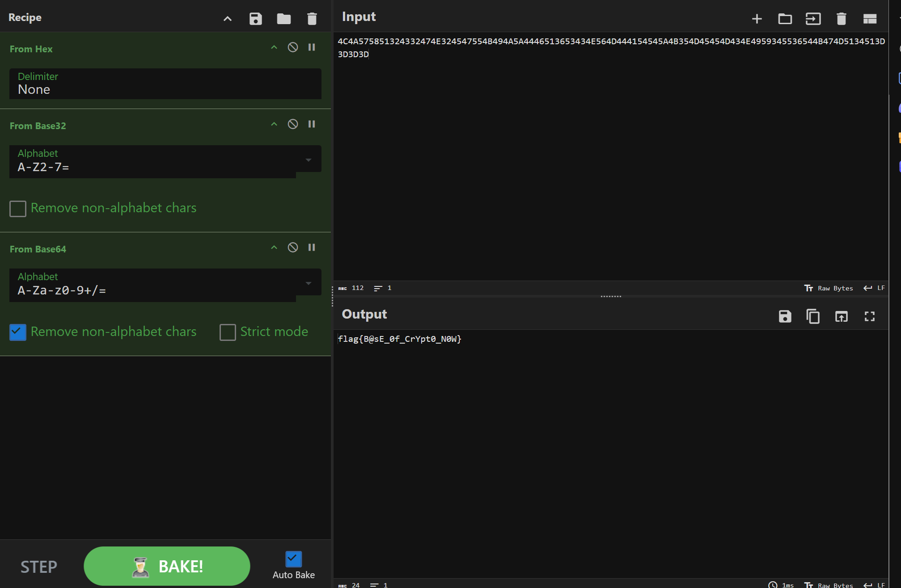Set a breakpoint on the From Base32 operation
The height and width of the screenshot is (588, 901).
(312, 124)
